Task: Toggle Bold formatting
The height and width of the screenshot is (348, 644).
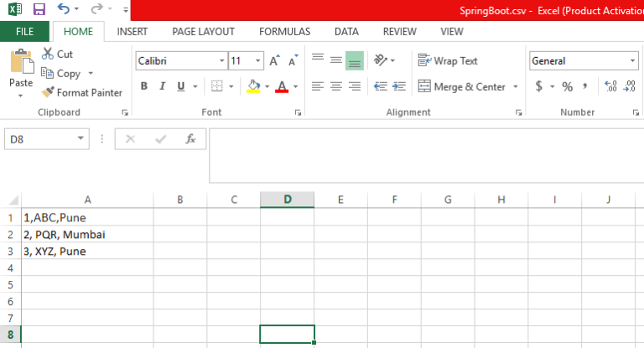Action: [x=144, y=86]
